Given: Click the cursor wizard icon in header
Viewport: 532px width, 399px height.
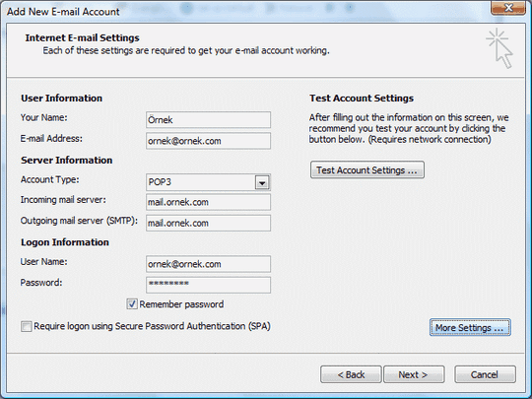Looking at the screenshot, I should pyautogui.click(x=499, y=48).
